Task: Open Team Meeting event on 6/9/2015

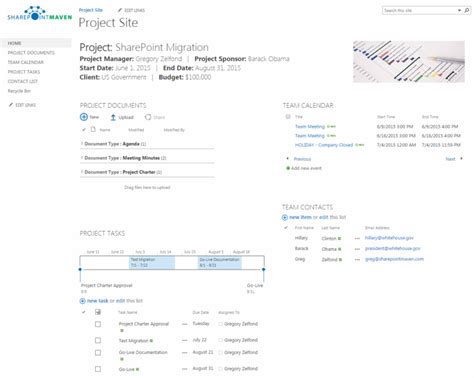Action: click(x=310, y=127)
